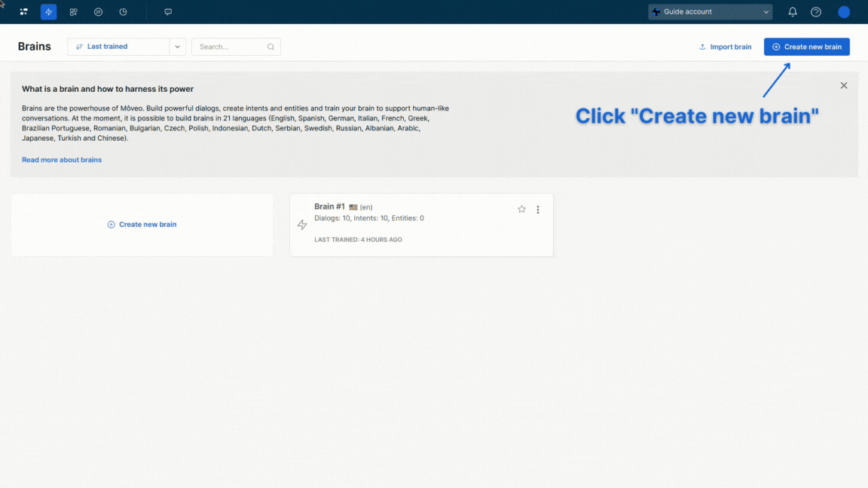
Task: Open the rules 'IF' circle icon
Action: pos(98,12)
